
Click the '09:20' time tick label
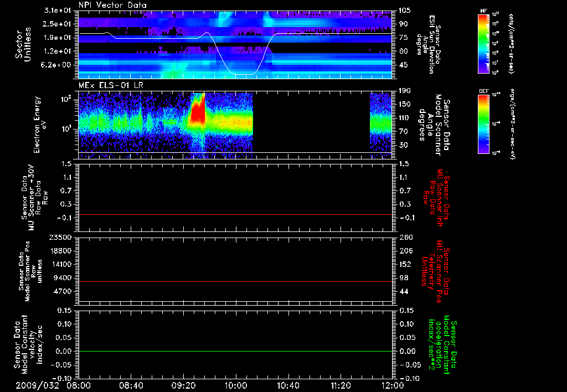pos(183,385)
